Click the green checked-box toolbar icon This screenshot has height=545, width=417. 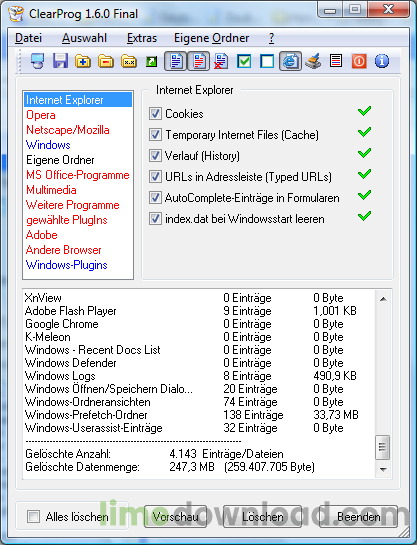pos(244,62)
